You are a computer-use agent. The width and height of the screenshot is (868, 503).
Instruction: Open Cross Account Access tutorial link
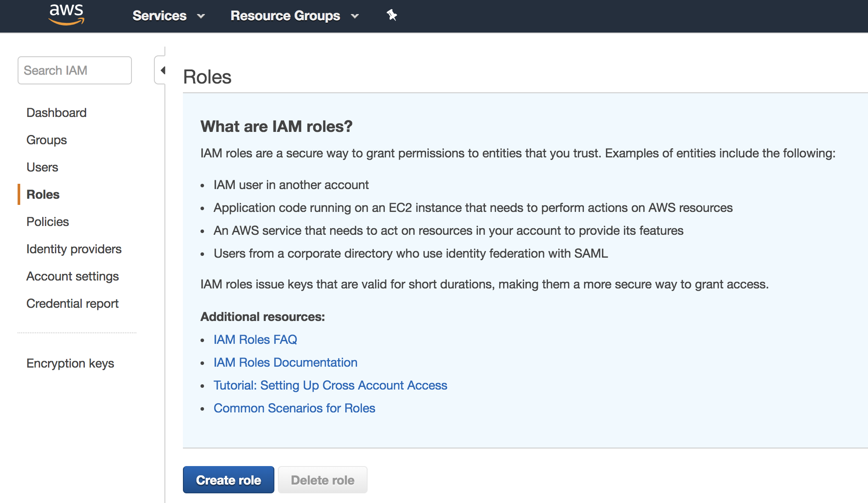pyautogui.click(x=330, y=385)
